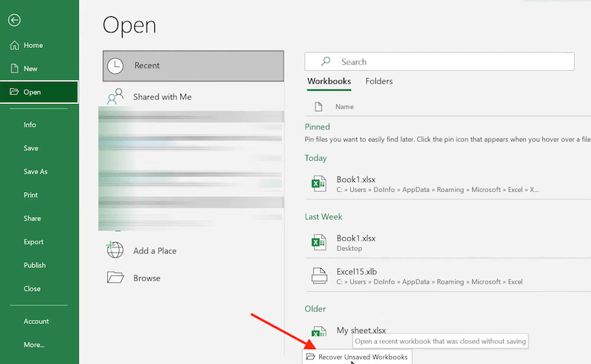The image size is (591, 364).
Task: Switch to the Workbooks tab
Action: (329, 81)
